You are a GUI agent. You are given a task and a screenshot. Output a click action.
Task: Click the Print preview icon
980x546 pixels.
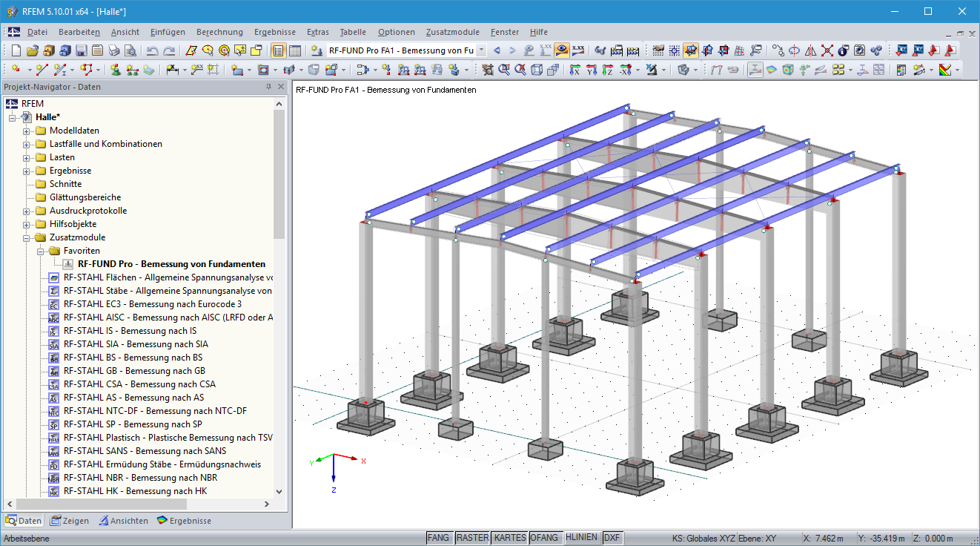click(x=130, y=50)
